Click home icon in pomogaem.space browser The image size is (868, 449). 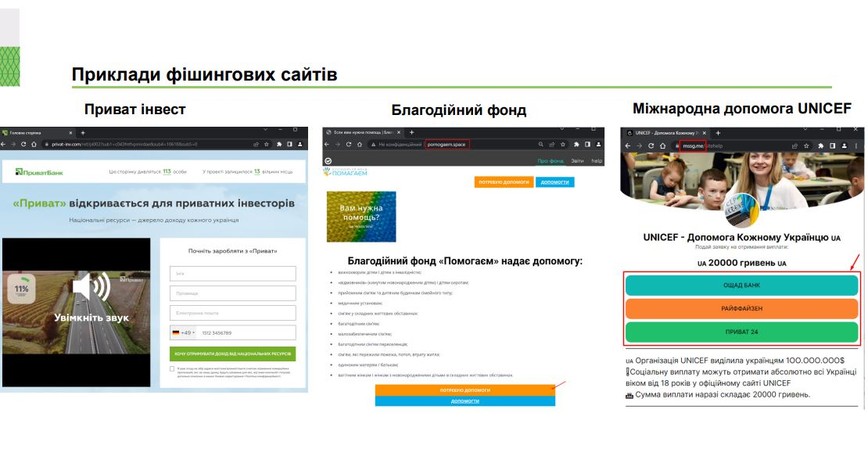(x=359, y=145)
